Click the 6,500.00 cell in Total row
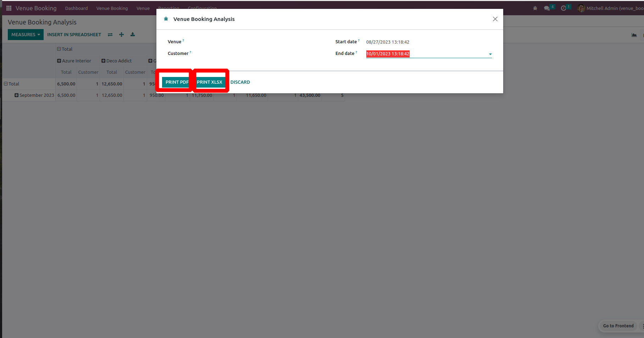The image size is (644, 338). pyautogui.click(x=66, y=84)
